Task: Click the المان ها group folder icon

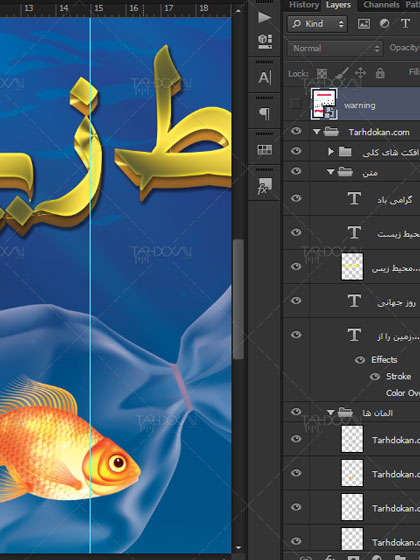Action: click(x=345, y=412)
